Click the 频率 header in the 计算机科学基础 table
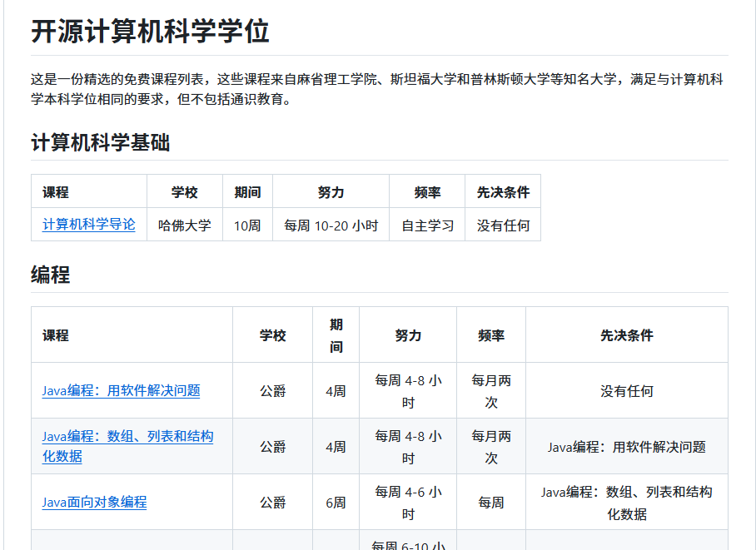Screen dimensions: 756x550 pos(428,192)
